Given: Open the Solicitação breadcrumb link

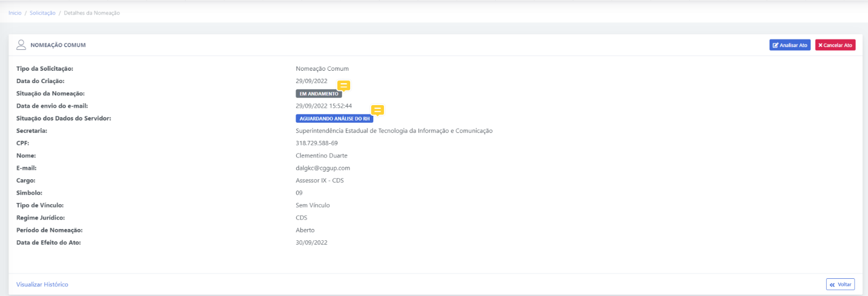Looking at the screenshot, I should [x=42, y=13].
